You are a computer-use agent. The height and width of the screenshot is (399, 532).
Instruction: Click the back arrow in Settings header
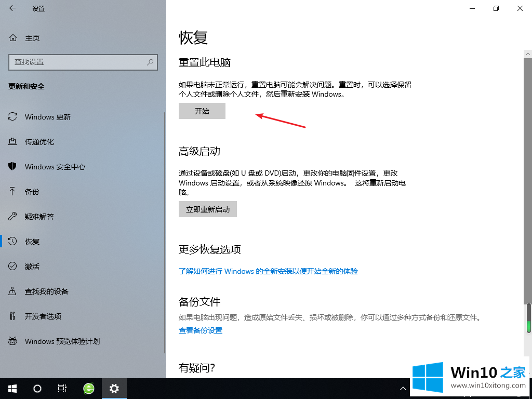[x=12, y=8]
